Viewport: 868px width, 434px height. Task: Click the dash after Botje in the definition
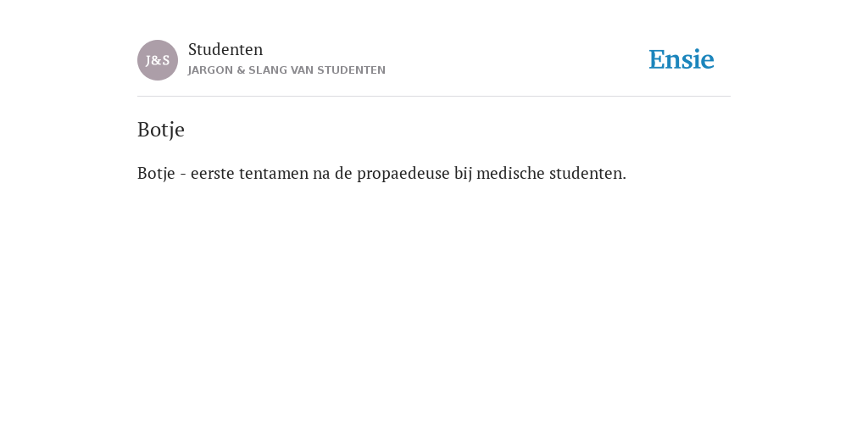tap(183, 175)
